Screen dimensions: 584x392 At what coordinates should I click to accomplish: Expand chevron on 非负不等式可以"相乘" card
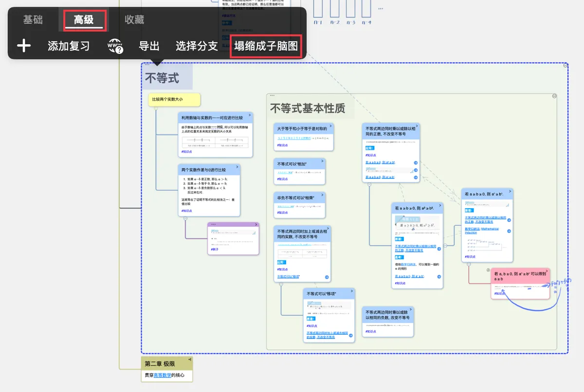tap(322, 195)
